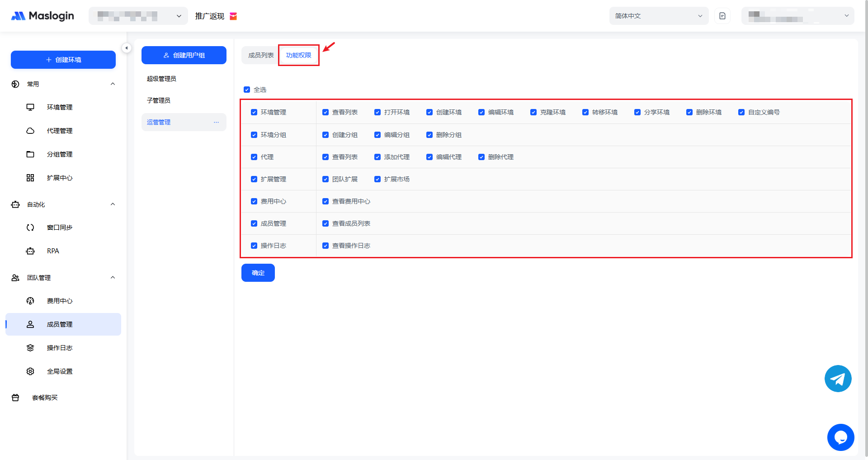The width and height of the screenshot is (868, 460).
Task: Click the 窗口同步 sync icon
Action: (x=30, y=228)
